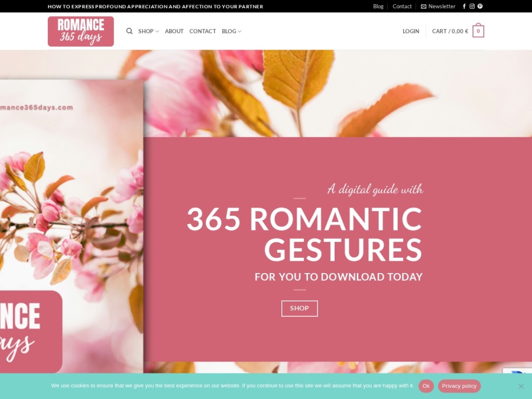Open the Privacy policy button
The image size is (532, 399).
(459, 386)
